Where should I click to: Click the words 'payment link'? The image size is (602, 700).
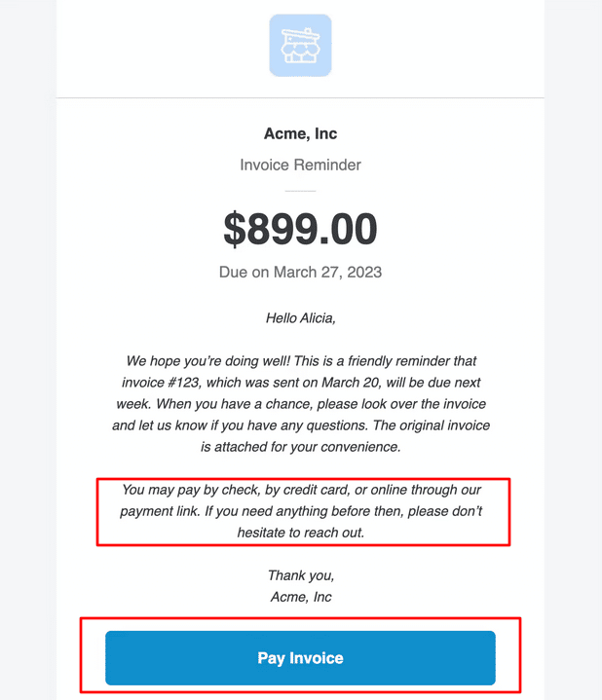pos(160,511)
